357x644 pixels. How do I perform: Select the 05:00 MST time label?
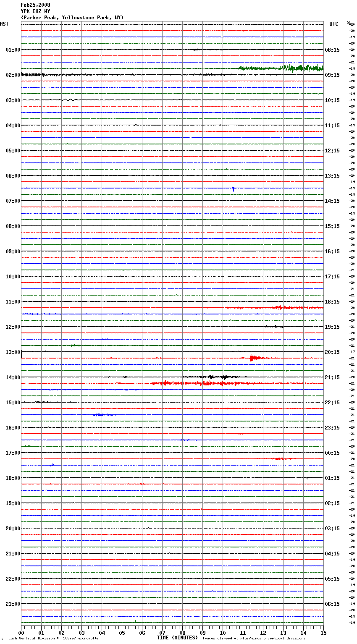[x=13, y=151]
